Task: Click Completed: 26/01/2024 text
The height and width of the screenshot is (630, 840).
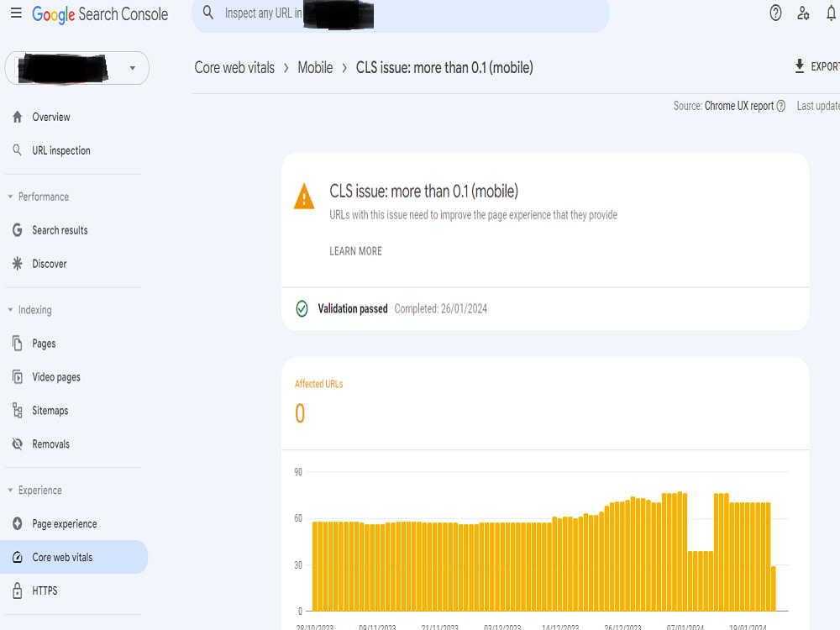Action: point(440,308)
